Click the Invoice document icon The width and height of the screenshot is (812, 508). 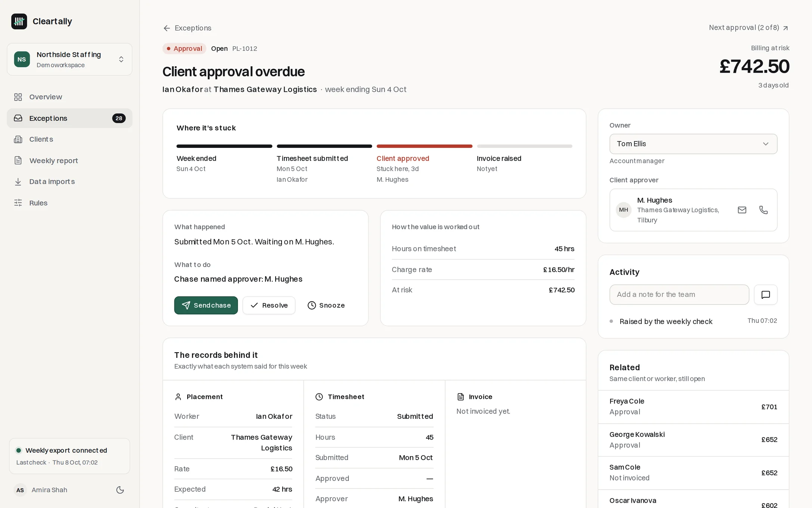[461, 397]
